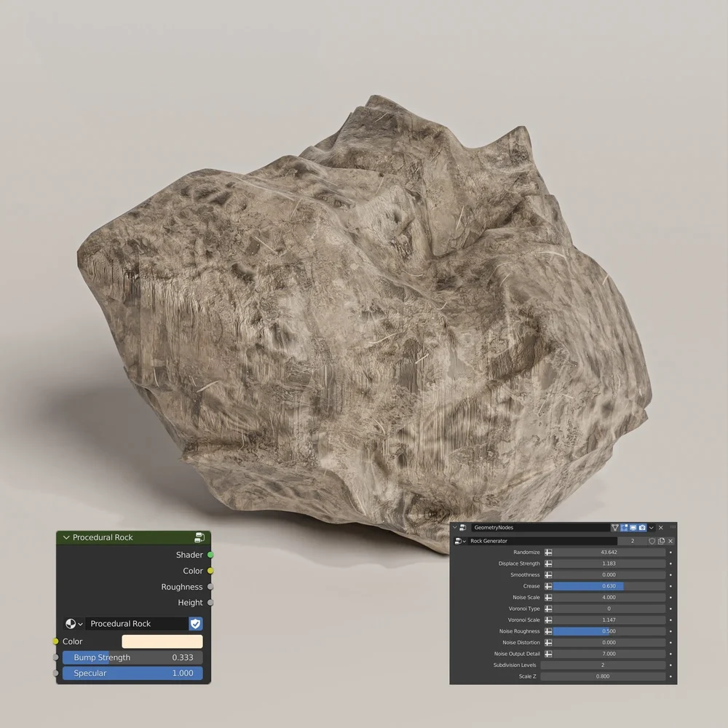Click the GeometryNodes modifier type icon
The image size is (728, 728).
[x=463, y=527]
